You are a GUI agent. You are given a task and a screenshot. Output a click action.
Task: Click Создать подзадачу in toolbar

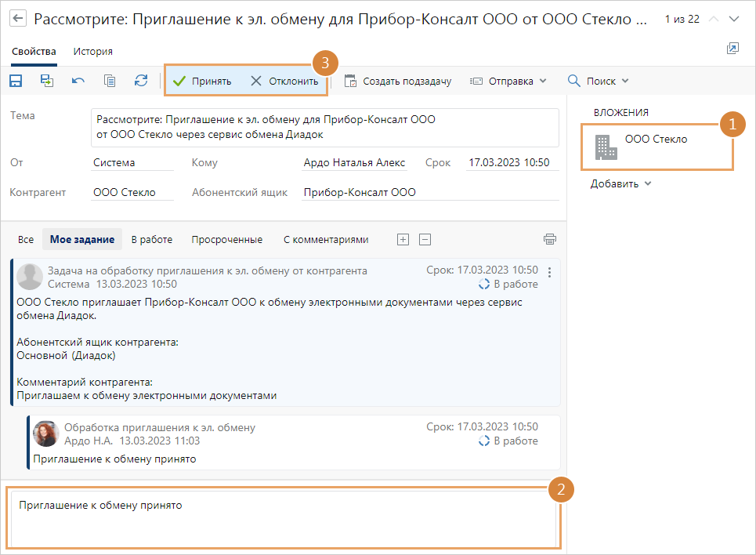(x=398, y=81)
